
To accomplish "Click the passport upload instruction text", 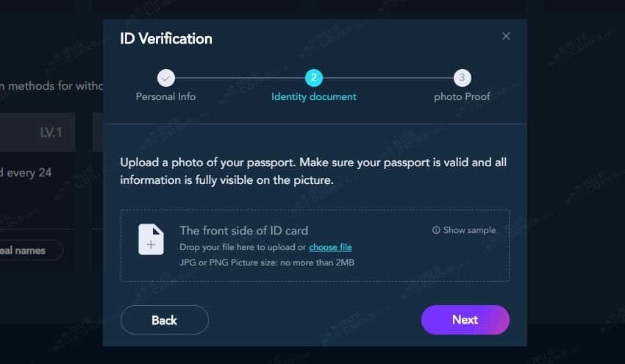I will [313, 171].
